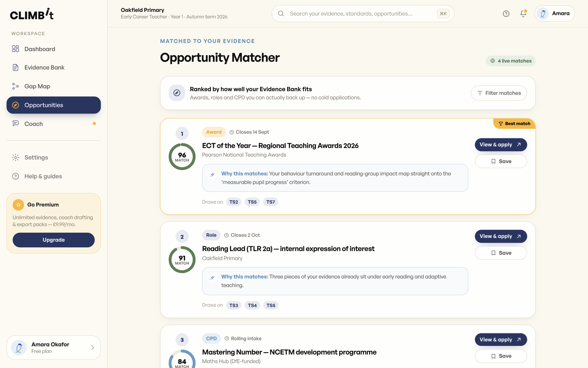
Task: Open the Amara user menu at the top
Action: 555,14
